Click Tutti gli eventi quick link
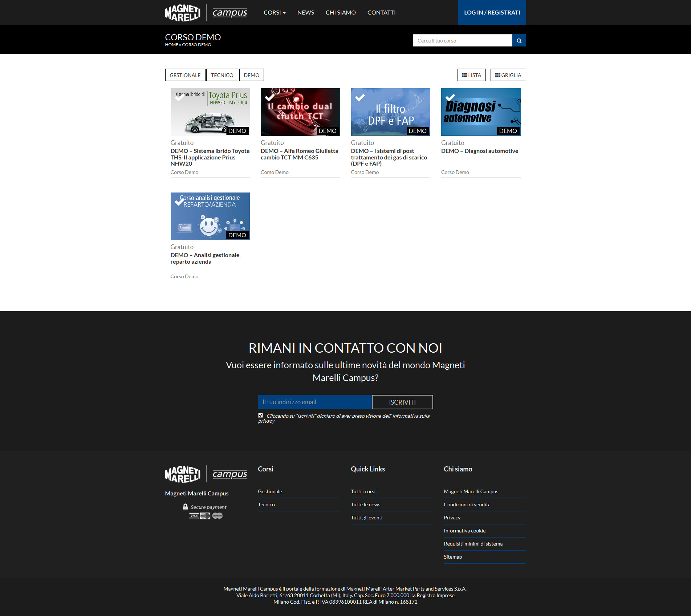 coord(367,518)
